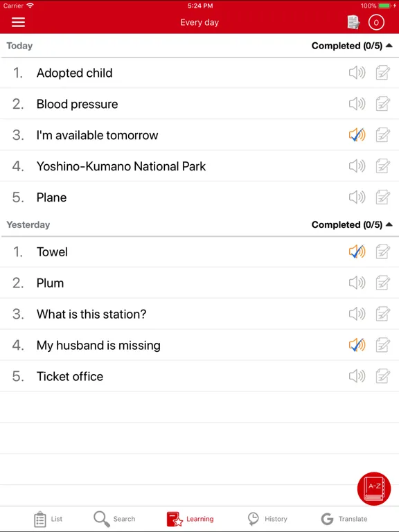Play audio for Ticket office

357,376
